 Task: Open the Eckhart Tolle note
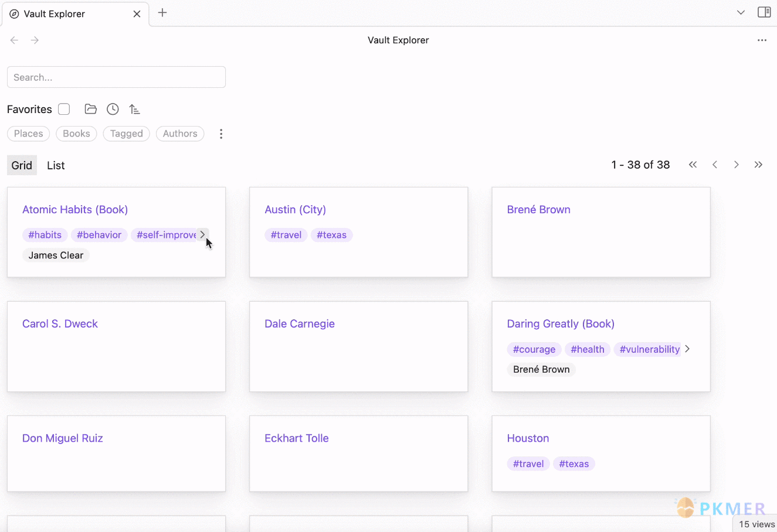[296, 438]
